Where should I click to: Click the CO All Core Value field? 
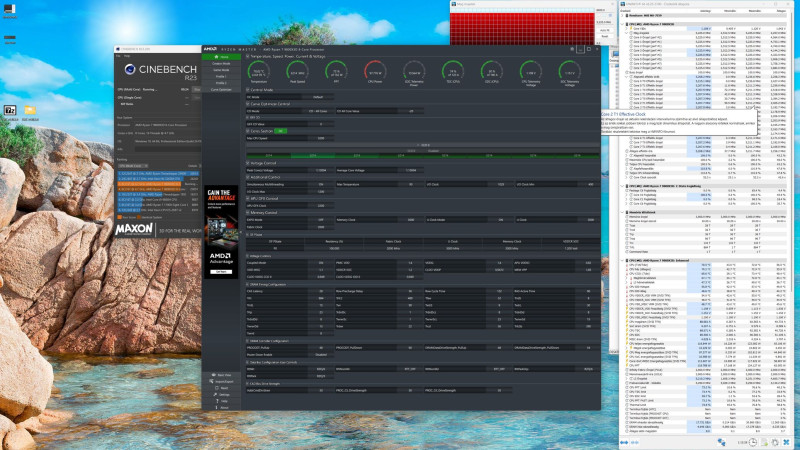pos(411,111)
